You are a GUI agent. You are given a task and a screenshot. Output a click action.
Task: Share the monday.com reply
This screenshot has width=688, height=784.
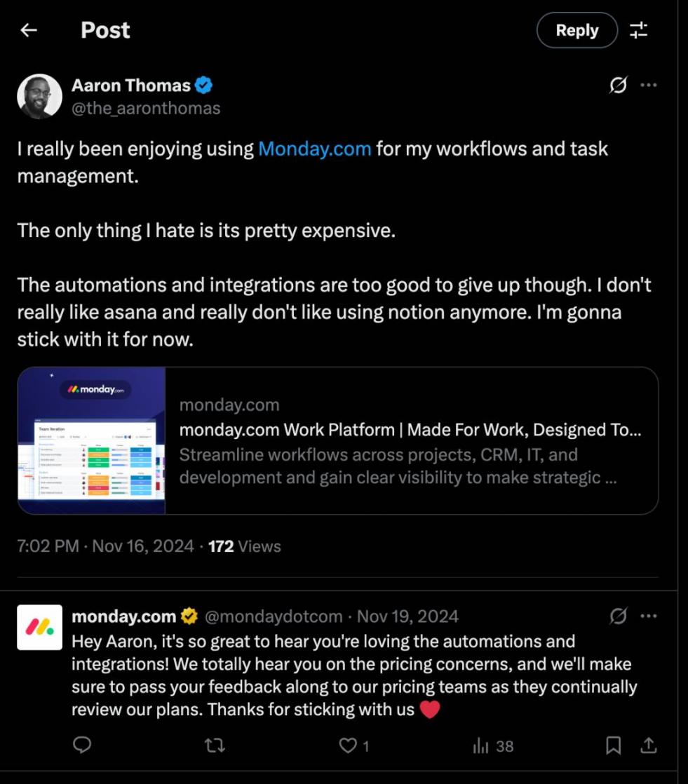tap(649, 745)
